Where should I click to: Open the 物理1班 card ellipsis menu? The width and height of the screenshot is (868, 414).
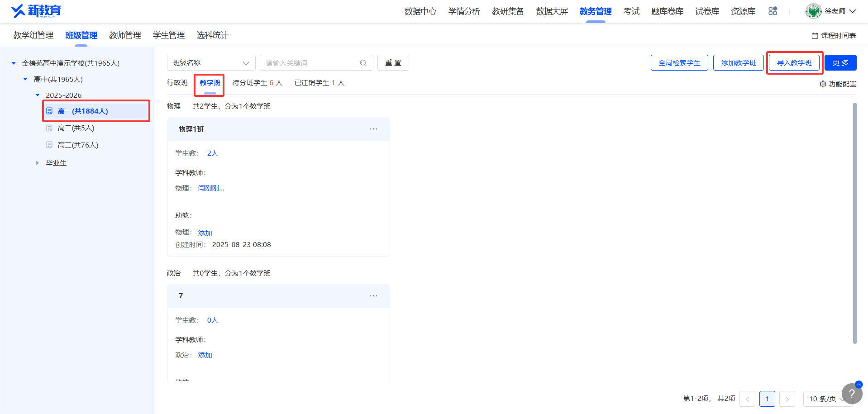click(373, 129)
